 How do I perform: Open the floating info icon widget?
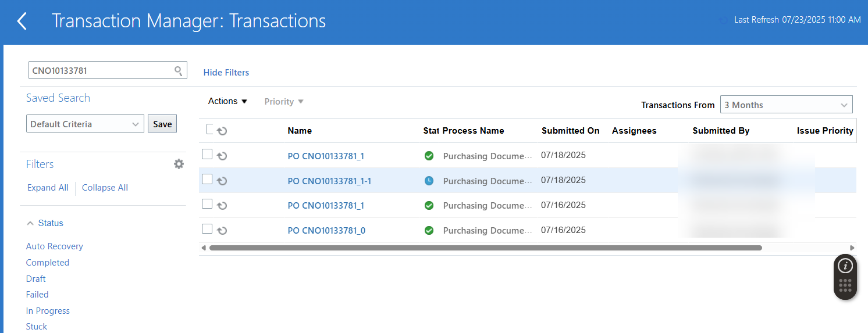(x=845, y=266)
